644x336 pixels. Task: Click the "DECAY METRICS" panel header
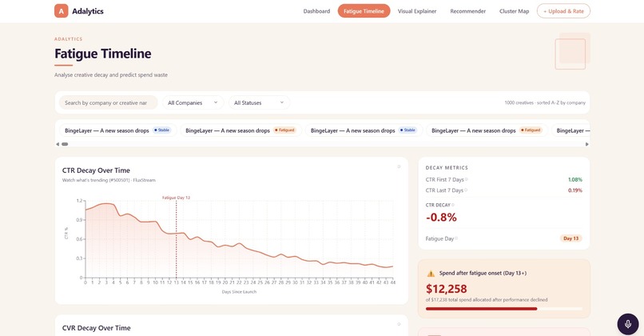(447, 168)
